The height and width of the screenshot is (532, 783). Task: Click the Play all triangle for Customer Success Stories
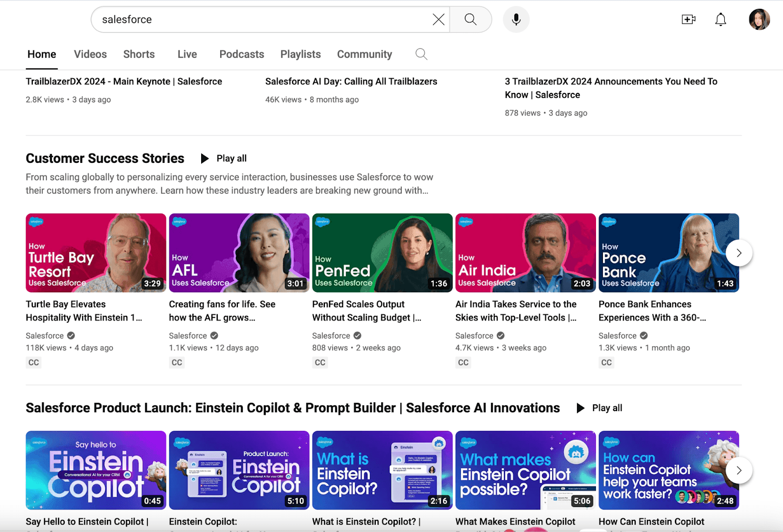[x=204, y=158]
